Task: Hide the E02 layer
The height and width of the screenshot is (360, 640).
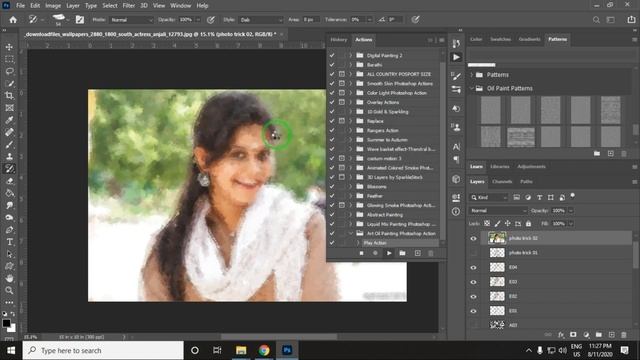Action: [x=473, y=297]
